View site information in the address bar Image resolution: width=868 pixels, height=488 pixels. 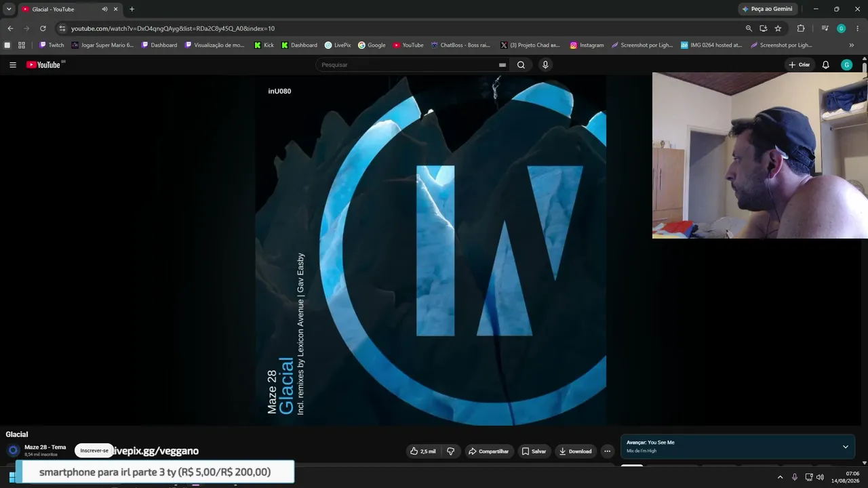tap(62, 28)
